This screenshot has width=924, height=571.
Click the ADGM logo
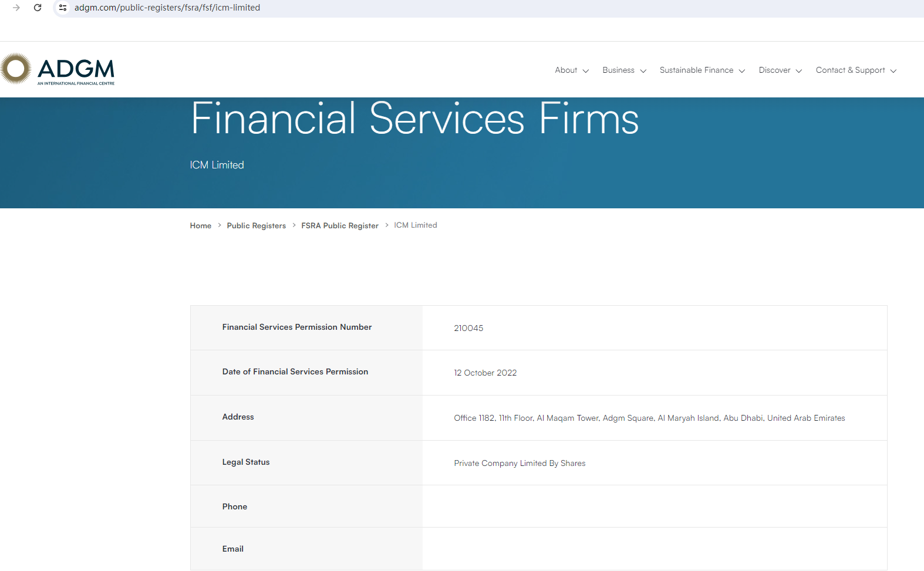(58, 69)
